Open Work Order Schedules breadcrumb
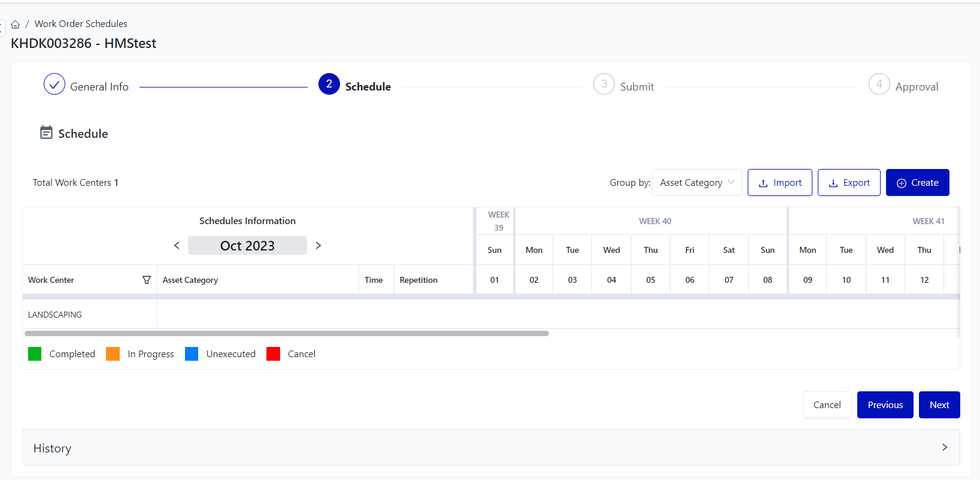The height and width of the screenshot is (480, 980). tap(81, 24)
